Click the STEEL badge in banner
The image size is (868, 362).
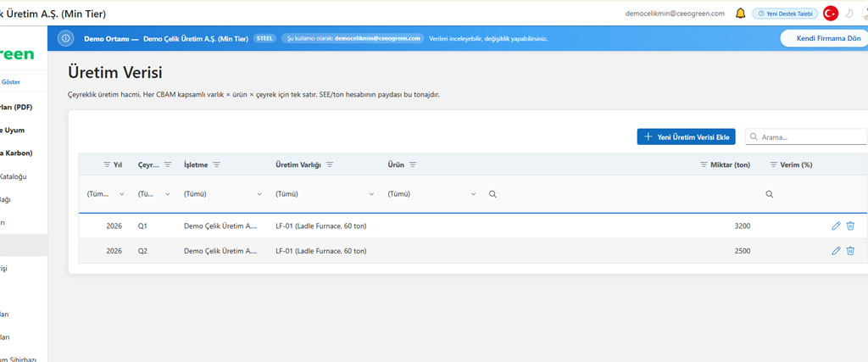pyautogui.click(x=264, y=39)
